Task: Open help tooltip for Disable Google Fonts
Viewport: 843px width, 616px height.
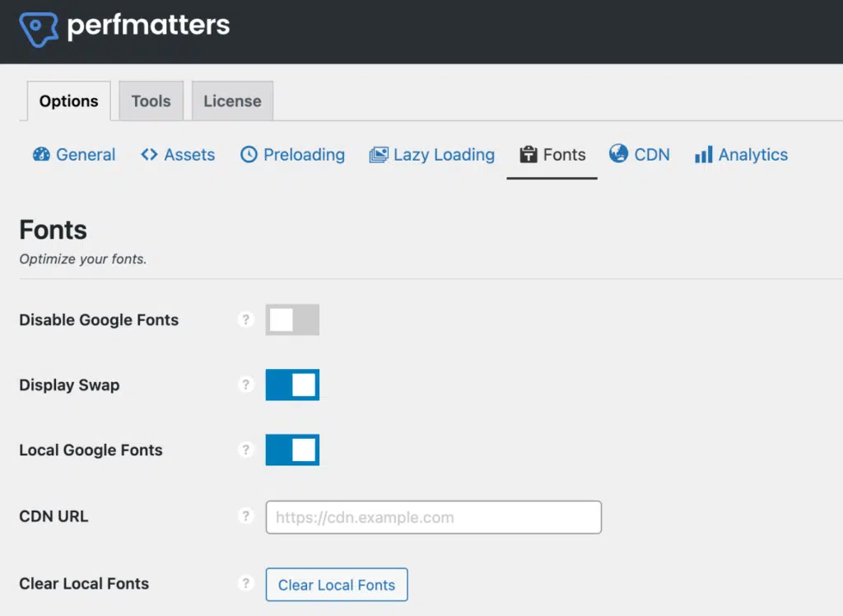Action: click(x=245, y=320)
